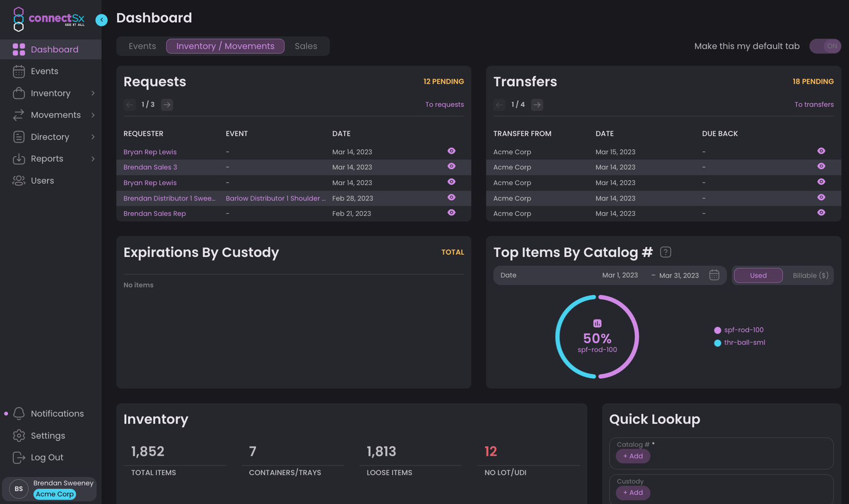This screenshot has height=504, width=849.
Task: Expand the Inventory sidebar menu
Action: [x=93, y=93]
